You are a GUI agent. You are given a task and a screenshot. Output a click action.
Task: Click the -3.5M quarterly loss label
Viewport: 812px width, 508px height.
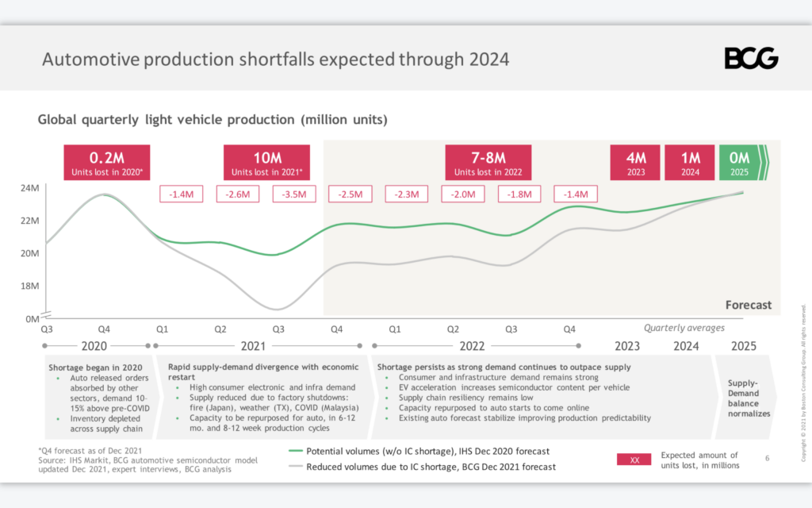[294, 194]
